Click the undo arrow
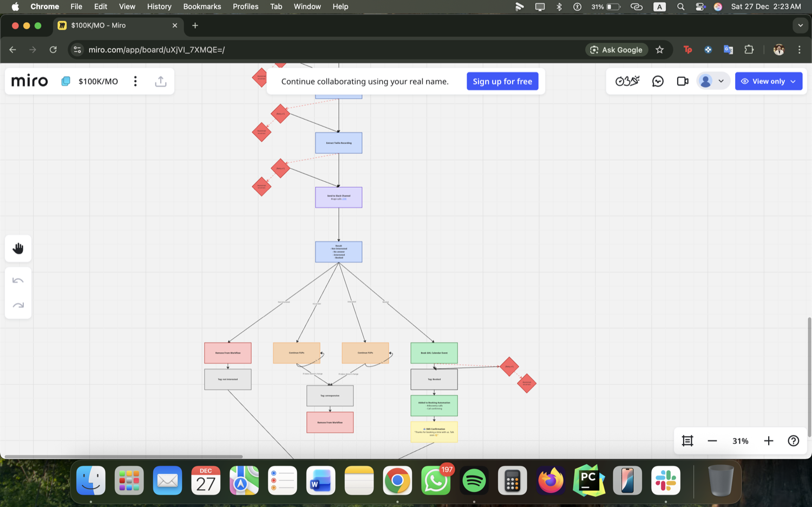Screen dimensions: 812x507 [x=18, y=280]
